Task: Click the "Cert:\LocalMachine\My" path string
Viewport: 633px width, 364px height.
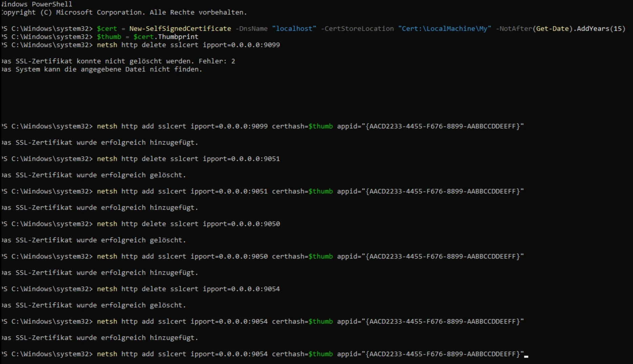Action: (x=444, y=28)
